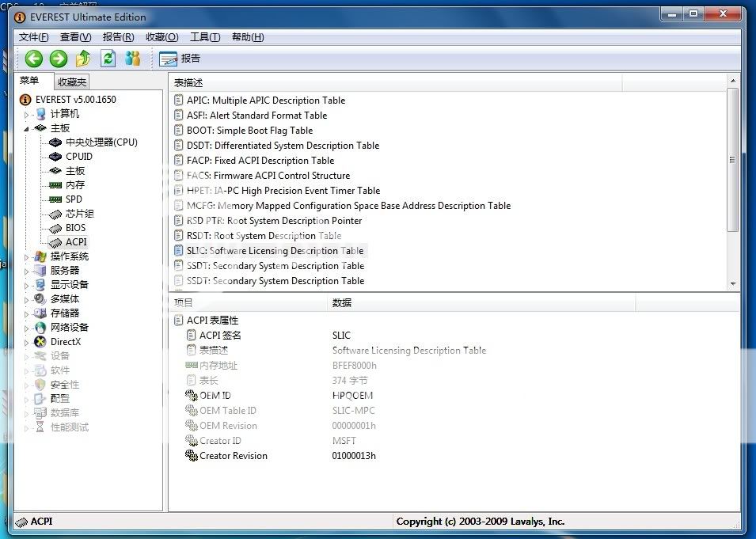This screenshot has width=756, height=539.
Task: Open the 工具(T) menu
Action: (205, 37)
